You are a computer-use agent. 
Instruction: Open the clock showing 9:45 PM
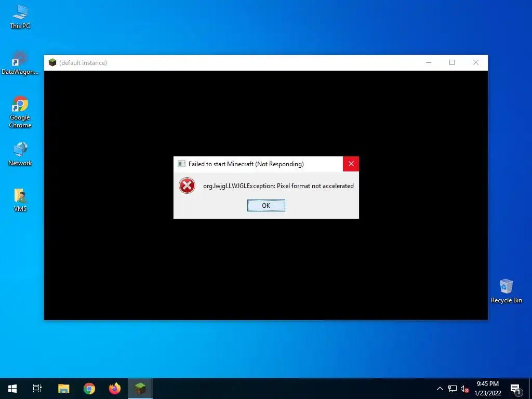click(x=487, y=389)
